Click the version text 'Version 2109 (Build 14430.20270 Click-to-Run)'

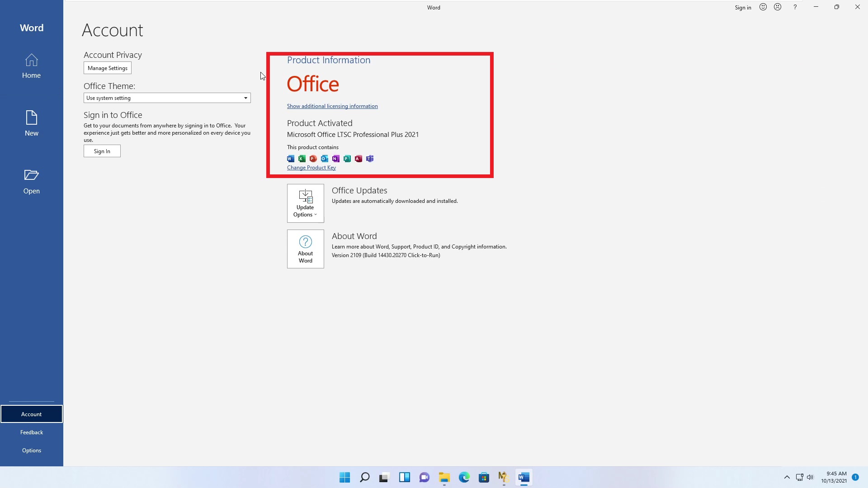(386, 255)
